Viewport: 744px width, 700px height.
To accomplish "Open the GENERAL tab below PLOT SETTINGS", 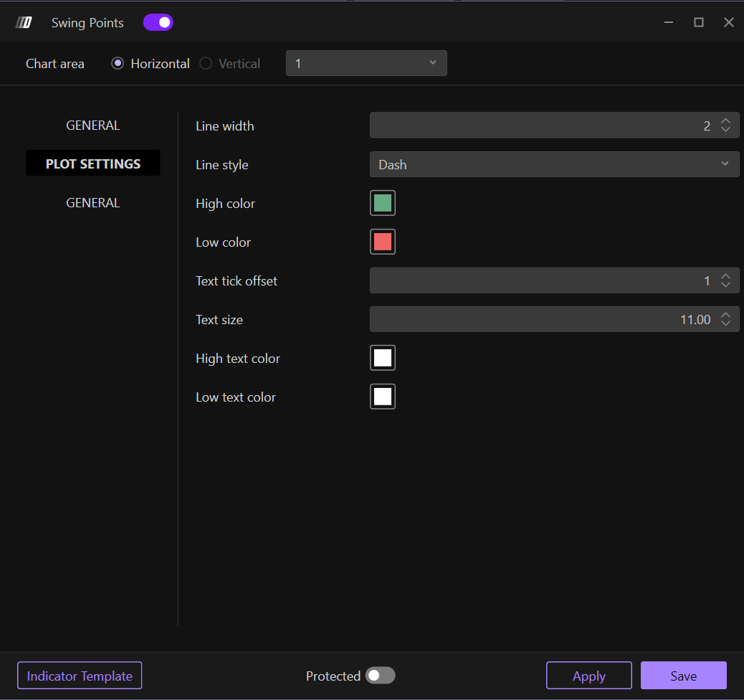I will coord(92,203).
